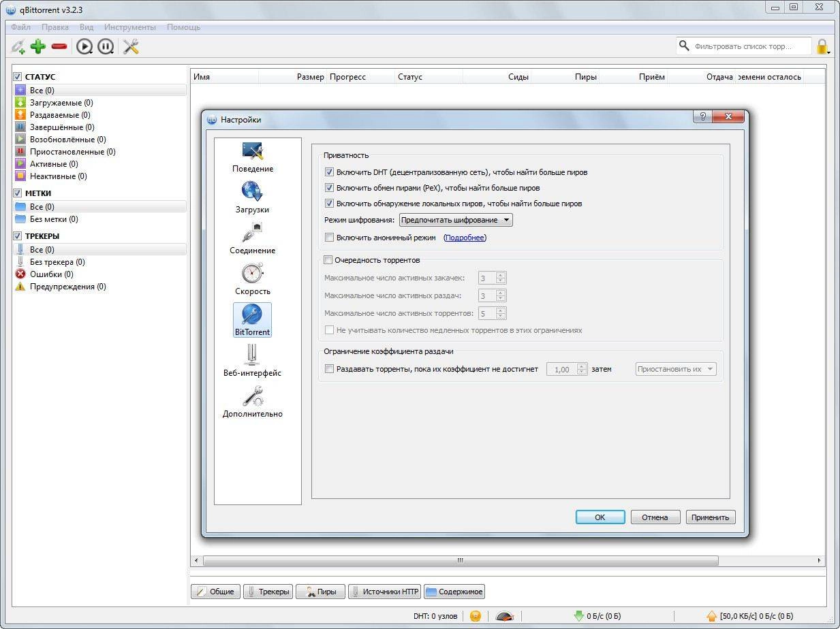
Task: Toggle the МЕТКИ panel checkbox
Action: tap(18, 193)
